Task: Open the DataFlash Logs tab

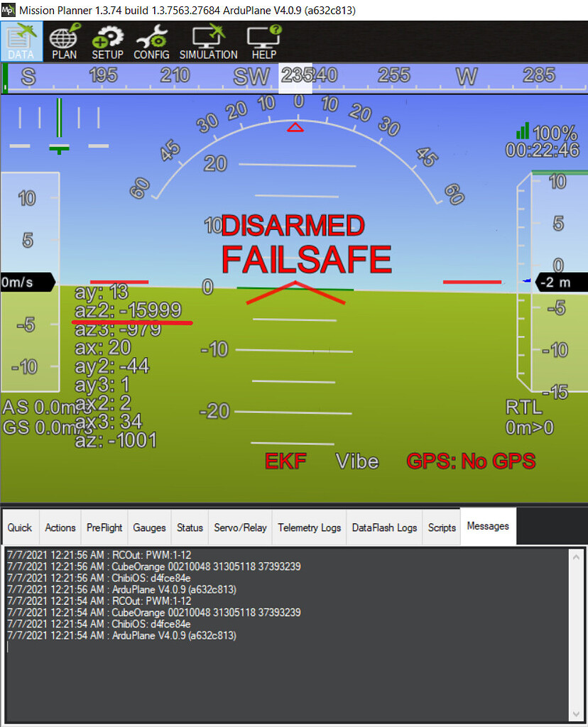Action: (383, 528)
